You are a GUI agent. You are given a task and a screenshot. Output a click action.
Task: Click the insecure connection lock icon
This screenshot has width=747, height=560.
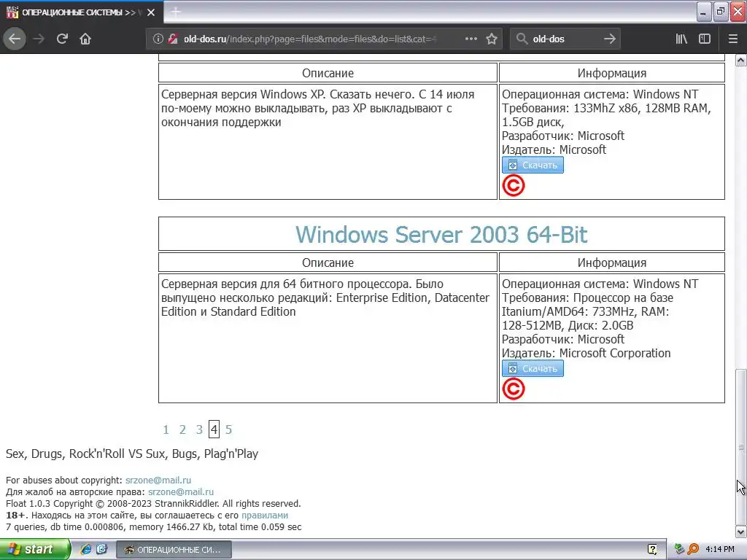pyautogui.click(x=173, y=39)
